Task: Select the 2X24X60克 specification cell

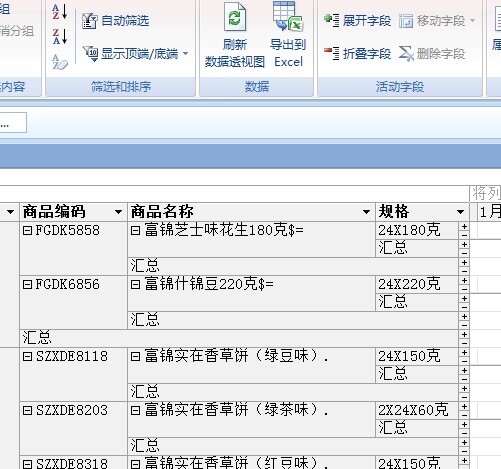Action: [x=417, y=410]
